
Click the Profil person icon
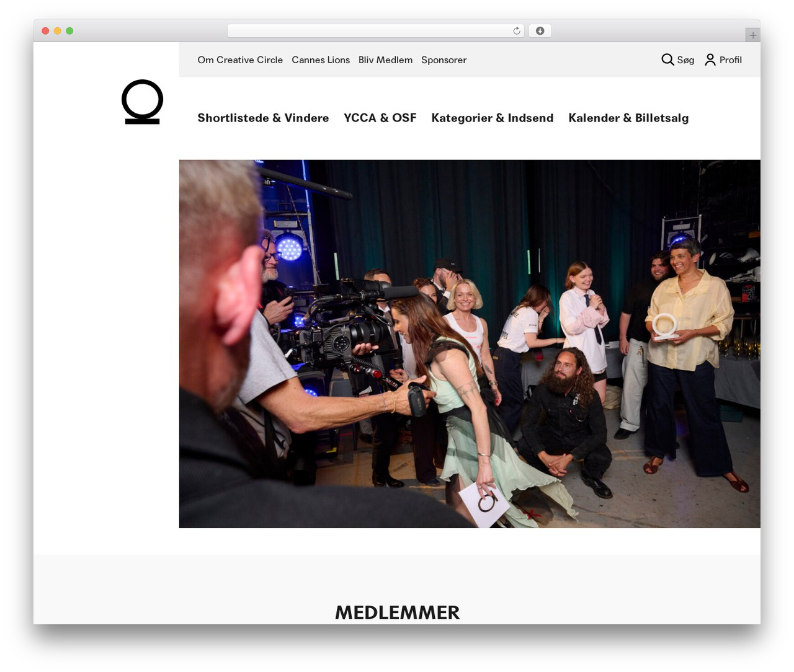[710, 60]
